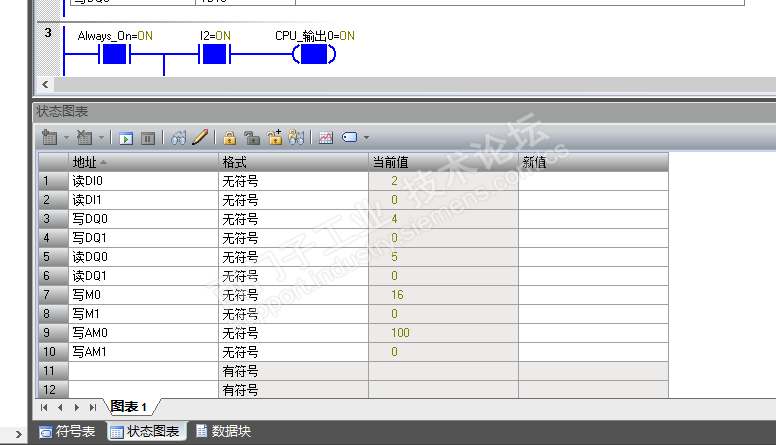Click the 无符号 format cell for 读DI0
The width and height of the screenshot is (776, 445).
pos(293,181)
